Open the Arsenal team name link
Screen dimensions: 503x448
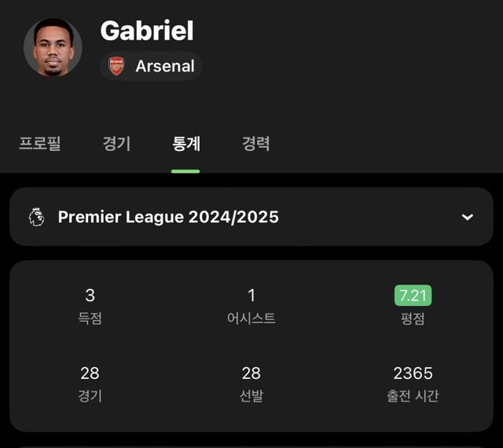pos(164,66)
